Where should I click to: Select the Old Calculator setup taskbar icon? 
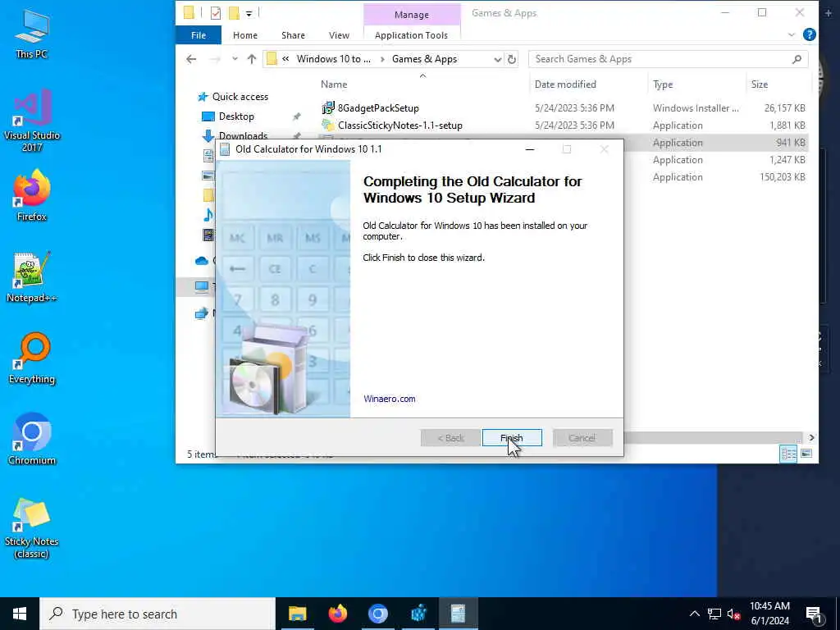pos(458,614)
